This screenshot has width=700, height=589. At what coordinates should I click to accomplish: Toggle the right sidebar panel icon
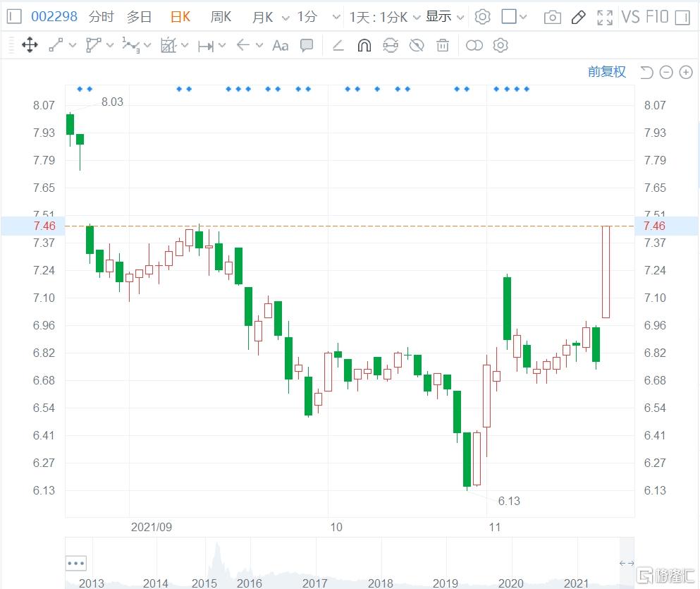(682, 18)
